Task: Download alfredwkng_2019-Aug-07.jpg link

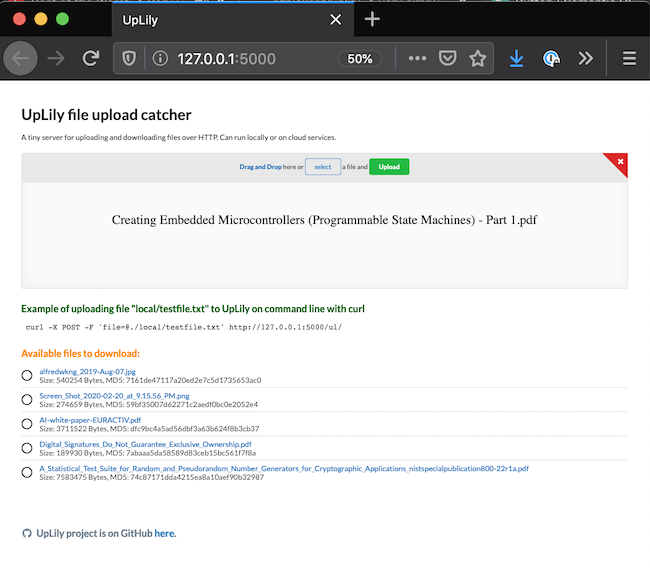Action: (87, 371)
